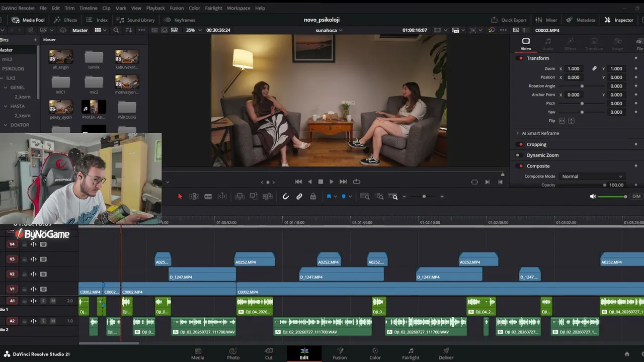The height and width of the screenshot is (362, 644).
Task: Toggle the Inspector panel button
Action: (x=619, y=20)
